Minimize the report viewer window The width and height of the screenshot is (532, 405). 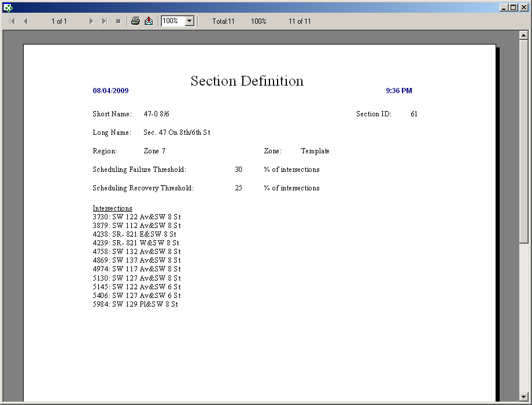tap(504, 7)
